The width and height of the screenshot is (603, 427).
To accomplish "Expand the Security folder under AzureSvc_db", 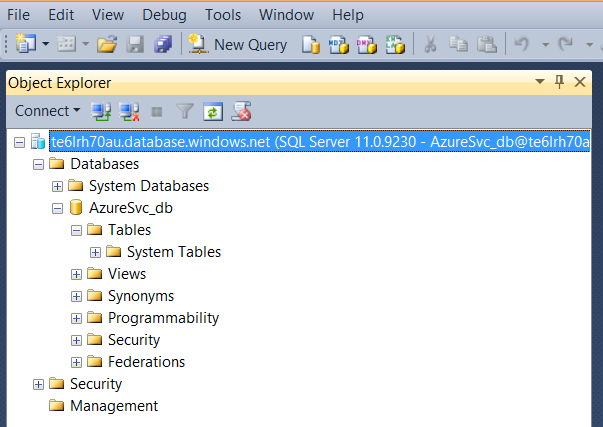I will [77, 340].
